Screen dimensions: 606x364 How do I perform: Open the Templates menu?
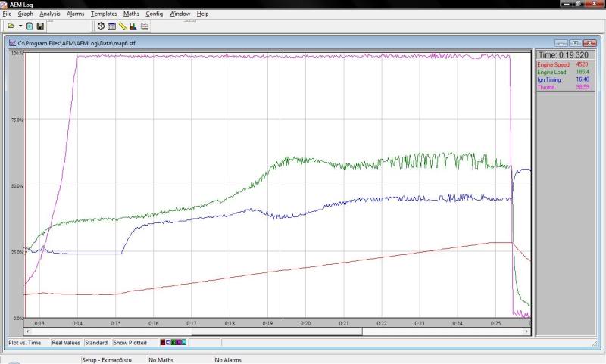103,14
